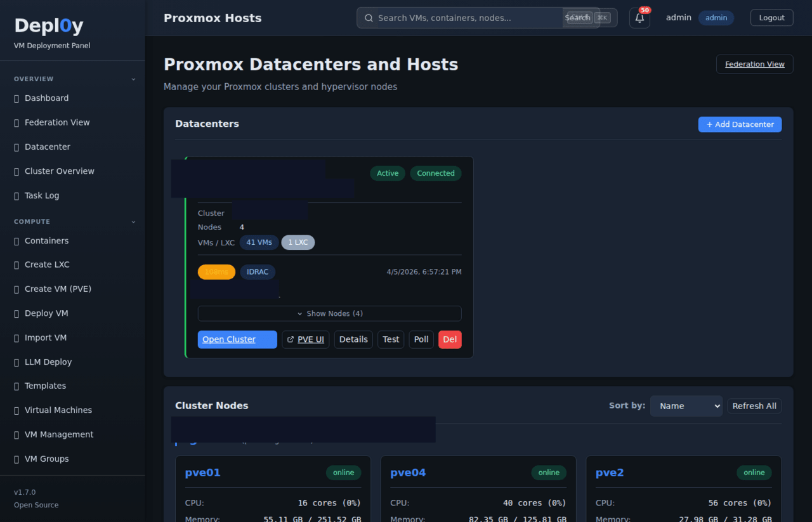Click the red Del button

pyautogui.click(x=450, y=339)
